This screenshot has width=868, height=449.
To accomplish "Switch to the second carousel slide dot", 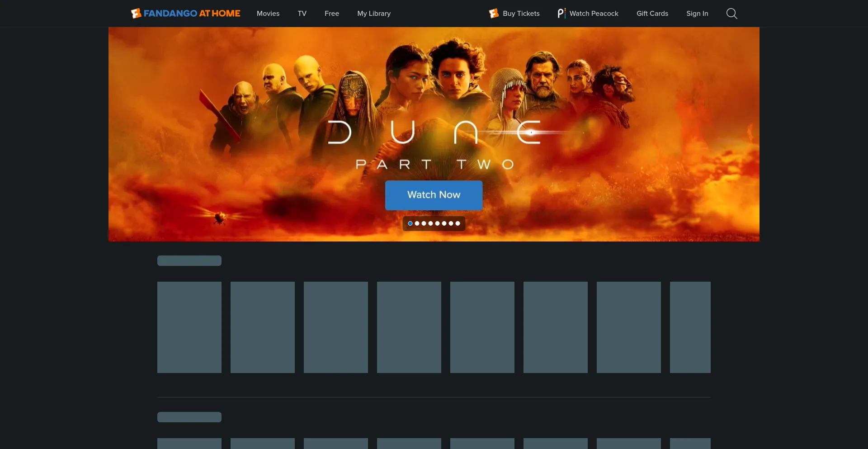I will tap(417, 223).
